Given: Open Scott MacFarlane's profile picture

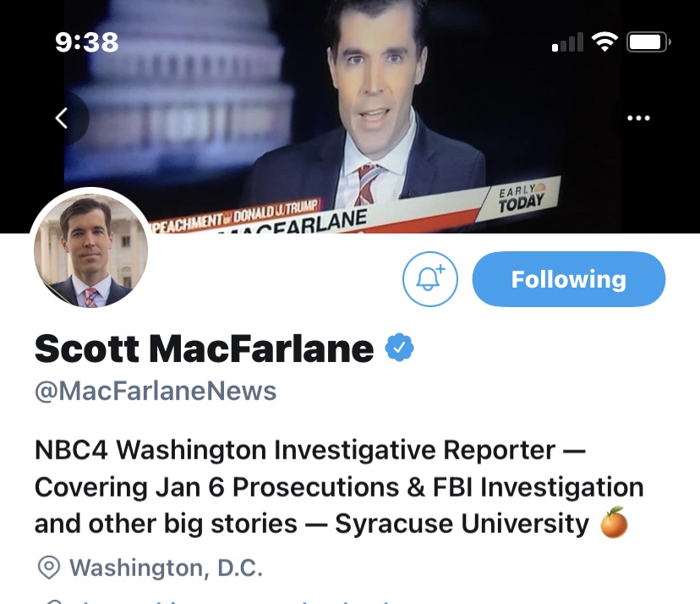Looking at the screenshot, I should pyautogui.click(x=91, y=251).
